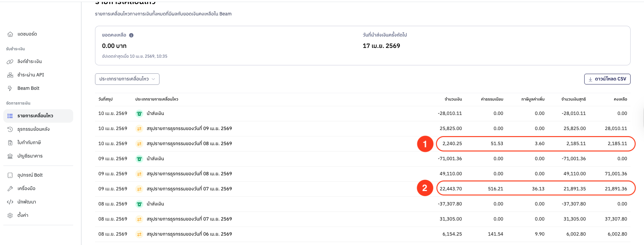This screenshot has width=644, height=245.
Task: Download the movements as CSV
Action: point(607,79)
